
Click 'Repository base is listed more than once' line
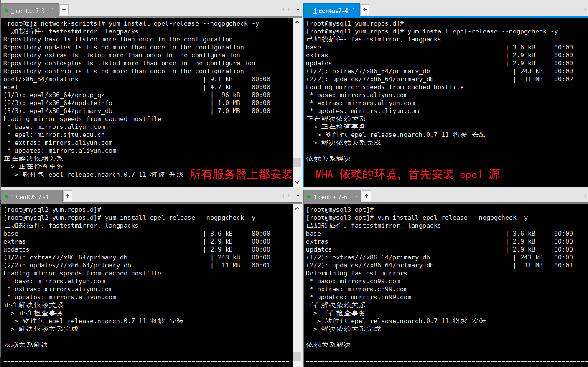[x=118, y=39]
